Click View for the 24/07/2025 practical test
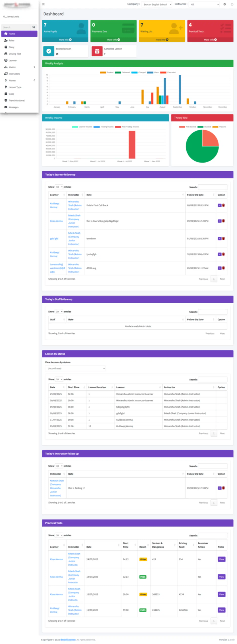This screenshot has height=644, width=237. (221, 559)
